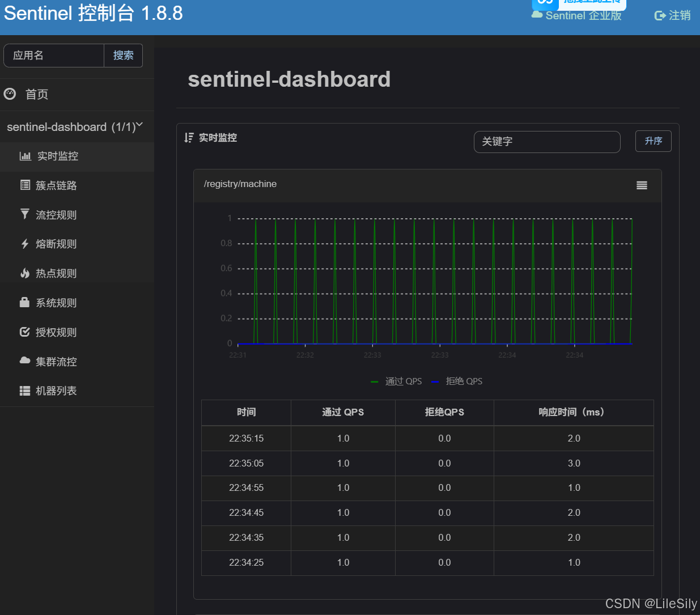The image size is (700, 615).
Task: Click the 22:32 axis label on chart
Action: tap(305, 355)
